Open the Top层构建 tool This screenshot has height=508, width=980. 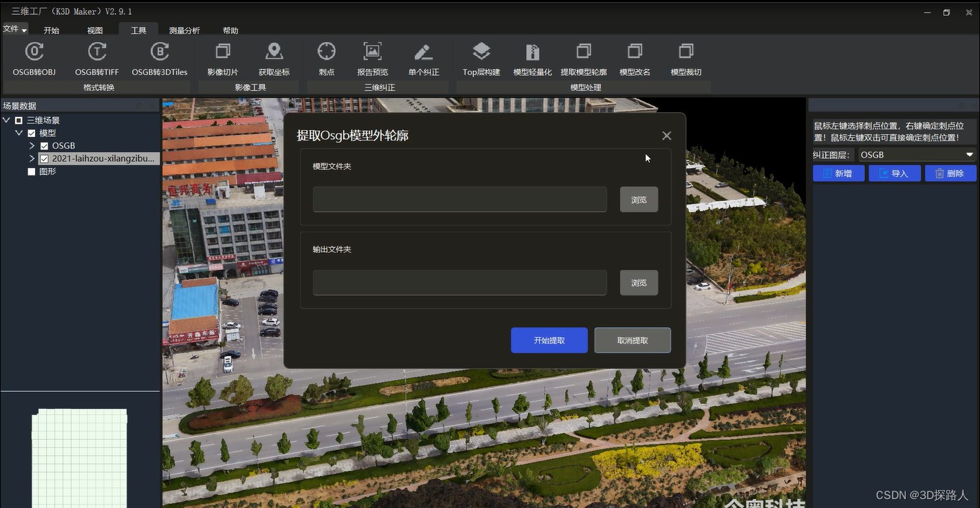[x=481, y=59]
